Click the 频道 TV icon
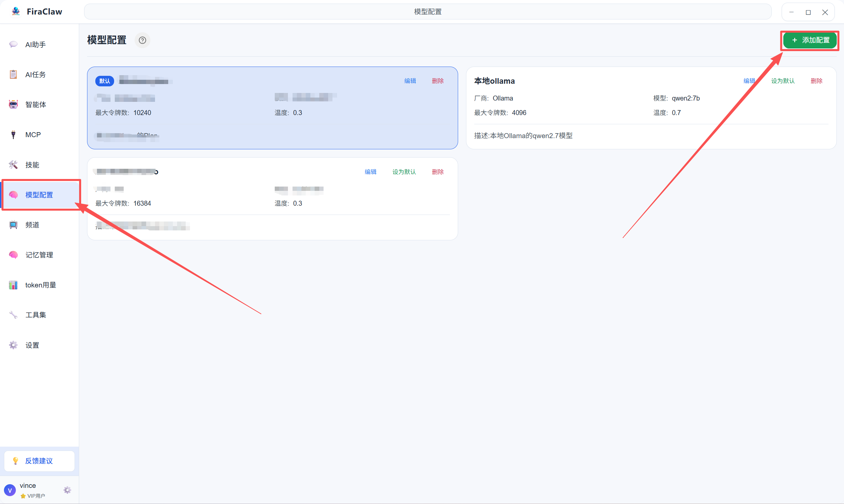The height and width of the screenshot is (504, 844). click(13, 225)
